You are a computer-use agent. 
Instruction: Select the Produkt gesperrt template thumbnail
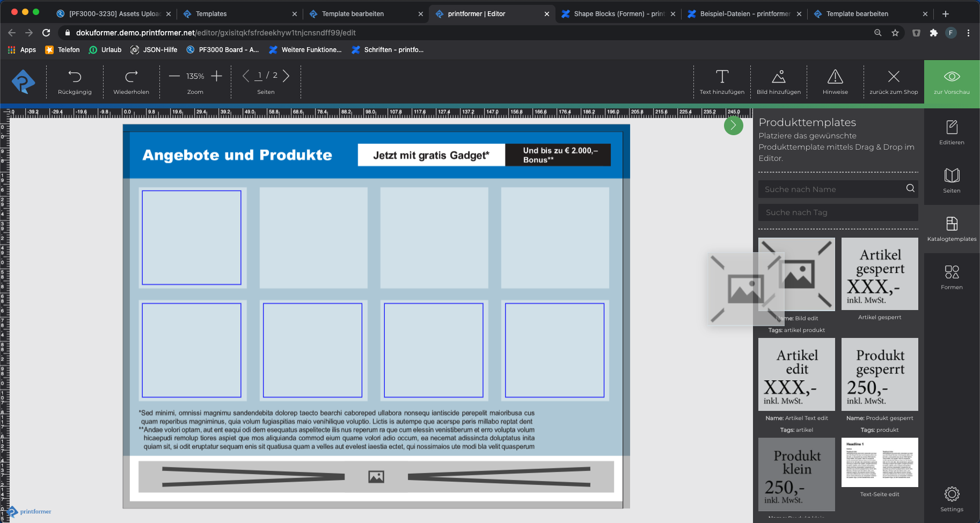pos(880,374)
